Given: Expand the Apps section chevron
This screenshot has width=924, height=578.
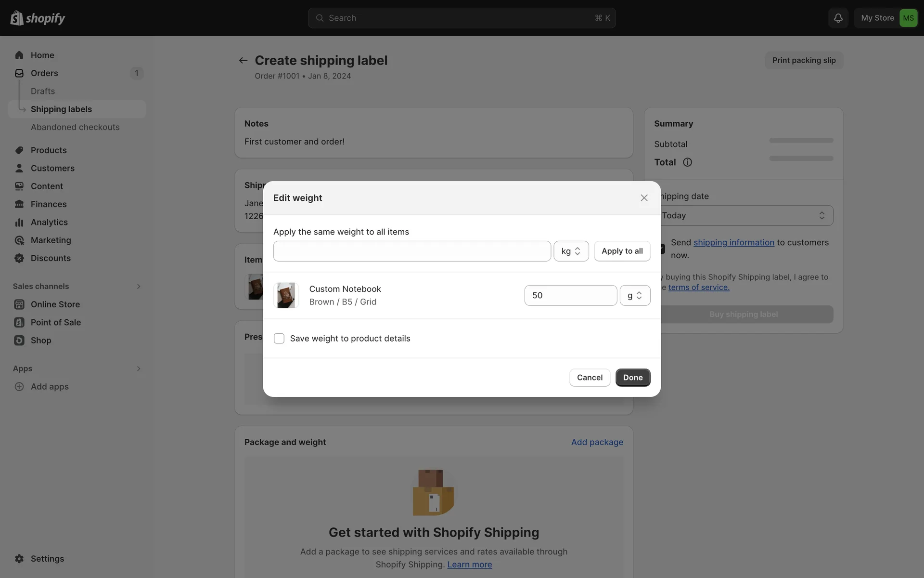Looking at the screenshot, I should coord(138,368).
